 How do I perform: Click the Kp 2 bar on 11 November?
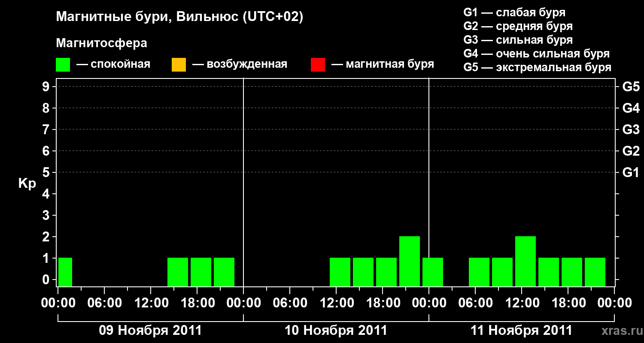(x=526, y=261)
